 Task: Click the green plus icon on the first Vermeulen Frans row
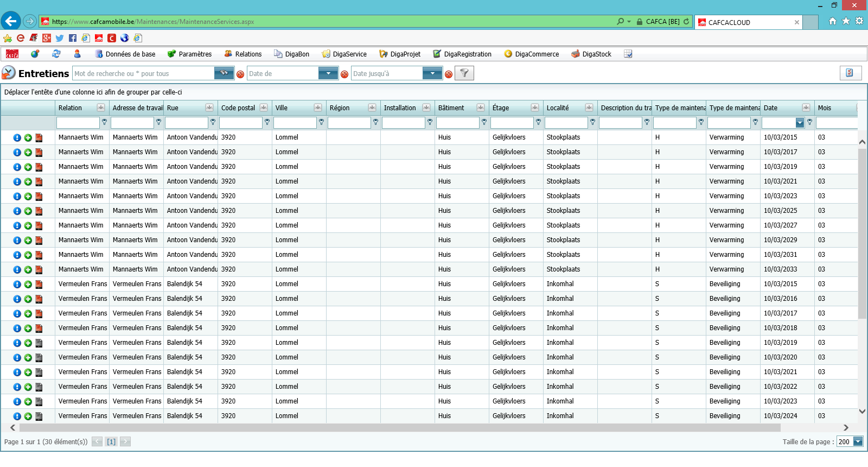(x=28, y=285)
